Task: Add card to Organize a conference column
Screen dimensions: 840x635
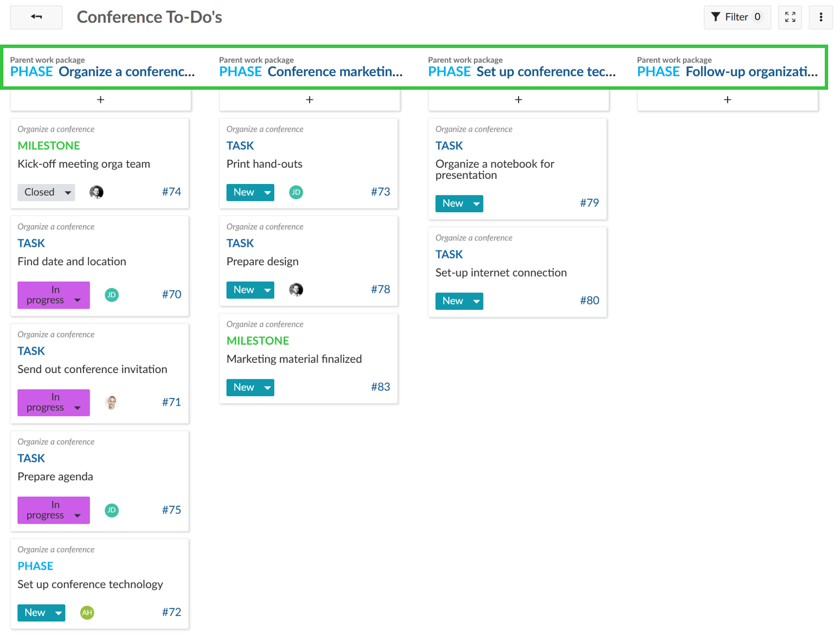Action: [x=100, y=100]
